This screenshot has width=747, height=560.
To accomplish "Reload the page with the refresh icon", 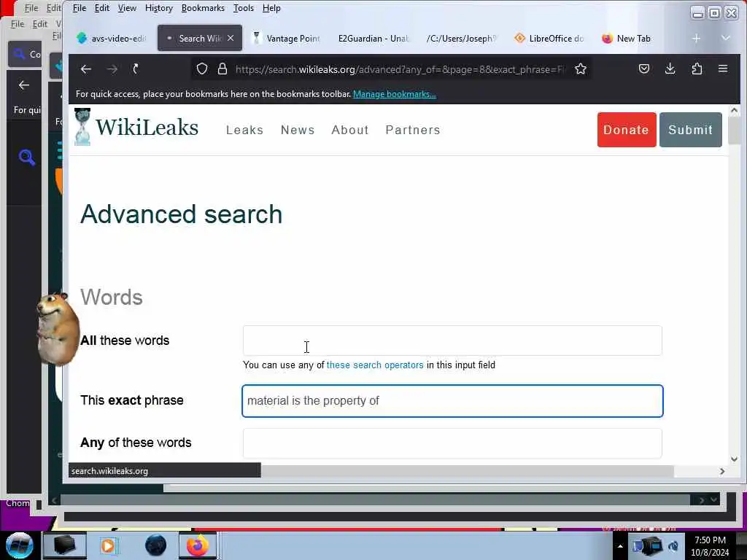I will click(136, 69).
